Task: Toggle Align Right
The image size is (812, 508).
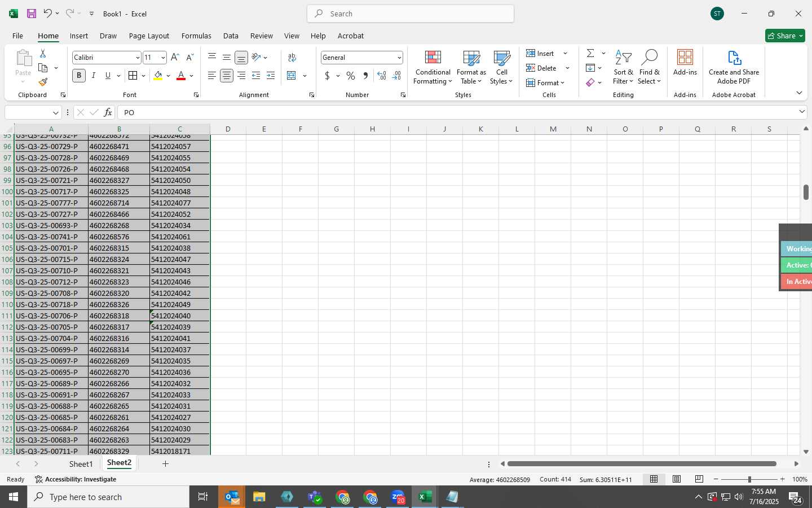Action: pos(241,76)
